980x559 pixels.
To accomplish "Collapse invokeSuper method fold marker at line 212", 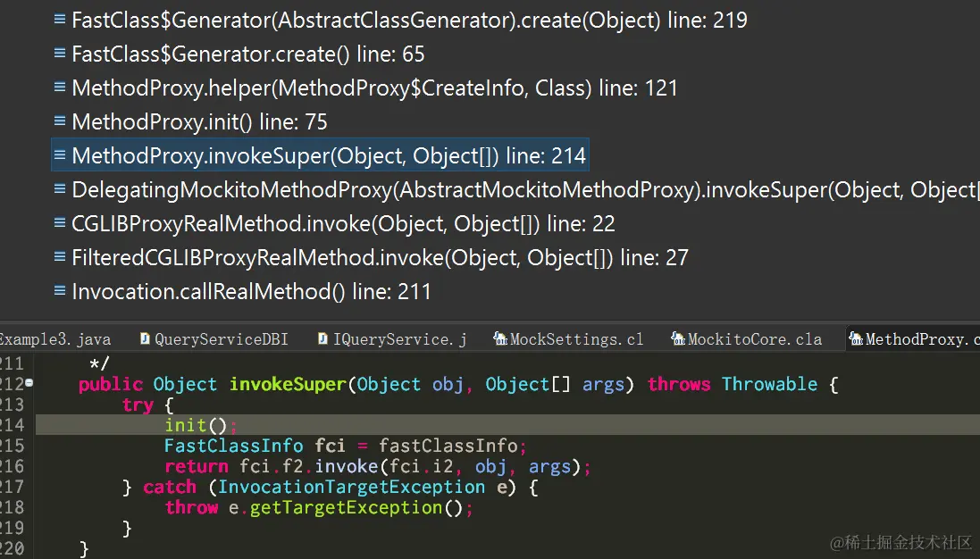I will click(x=29, y=383).
